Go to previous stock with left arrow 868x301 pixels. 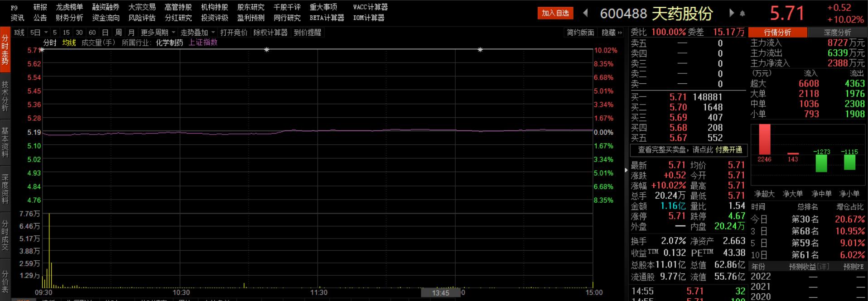(x=585, y=13)
